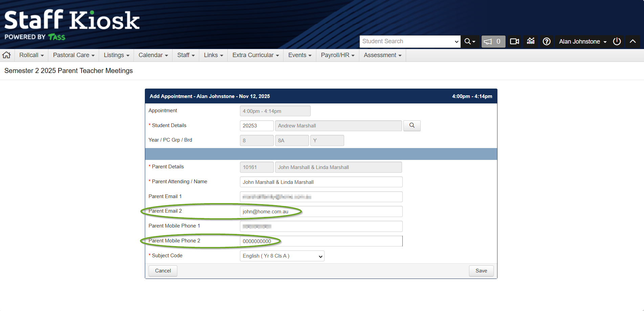Screen dimensions: 644x311
Task: Click the Parent Attending / Name field
Action: [321, 182]
